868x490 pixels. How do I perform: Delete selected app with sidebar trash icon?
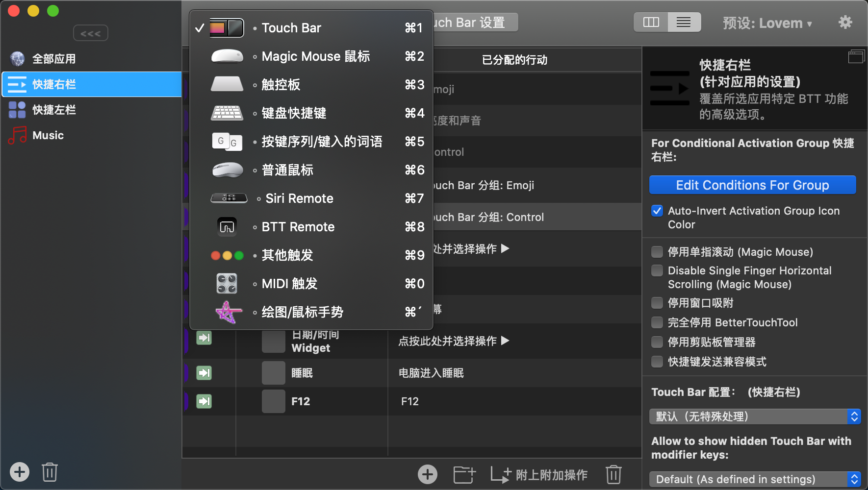coord(50,472)
